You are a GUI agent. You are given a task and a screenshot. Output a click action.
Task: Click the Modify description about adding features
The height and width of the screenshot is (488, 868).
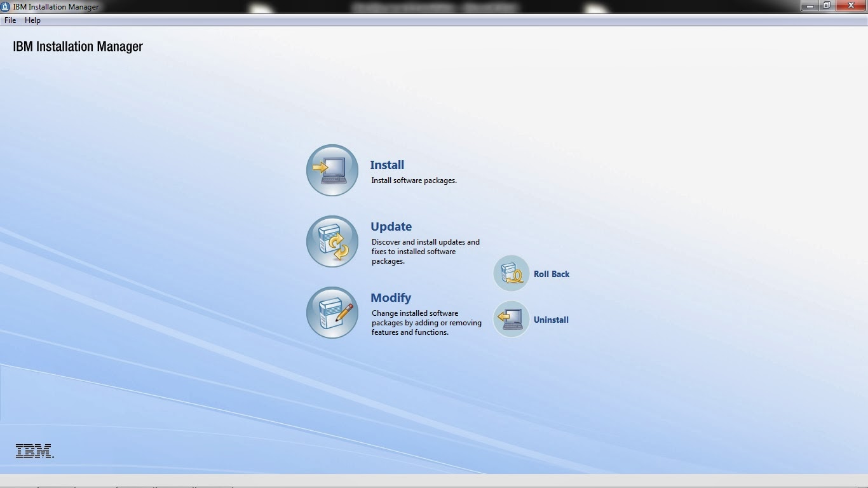[427, 323]
